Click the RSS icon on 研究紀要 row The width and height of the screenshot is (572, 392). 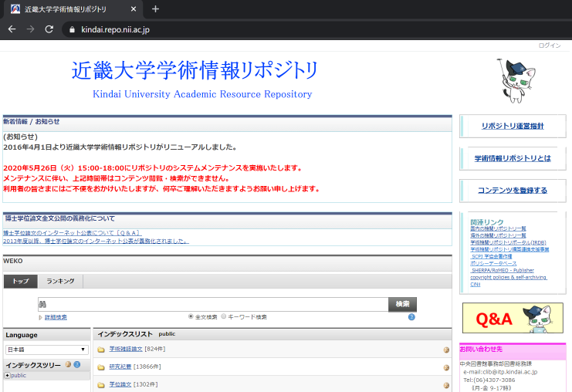[446, 367]
